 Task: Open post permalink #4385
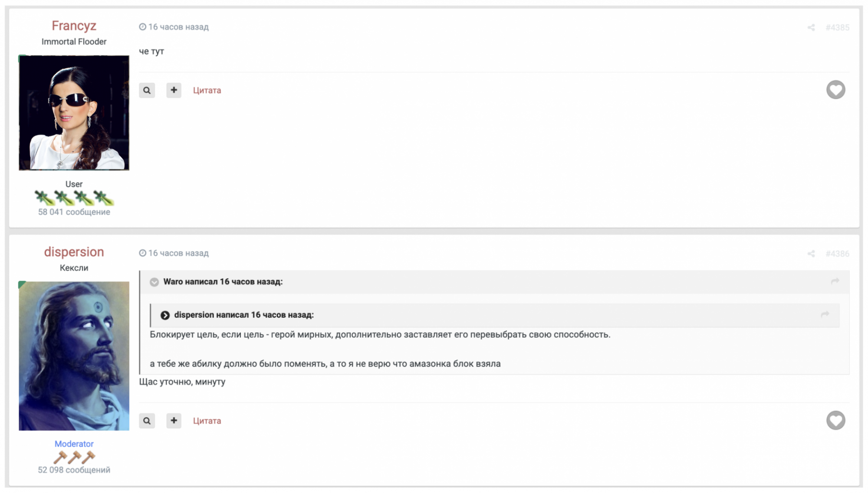click(837, 28)
